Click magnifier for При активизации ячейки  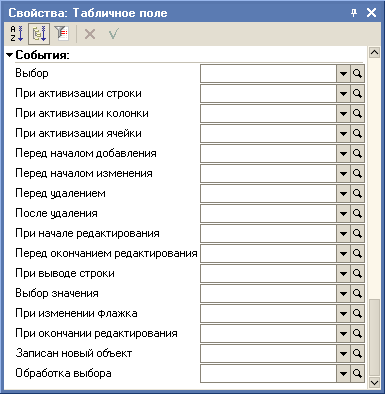point(357,134)
